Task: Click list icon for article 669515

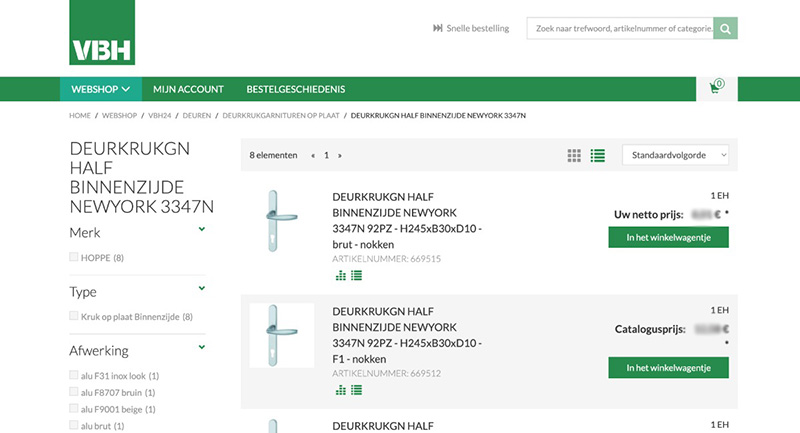Action: point(356,275)
